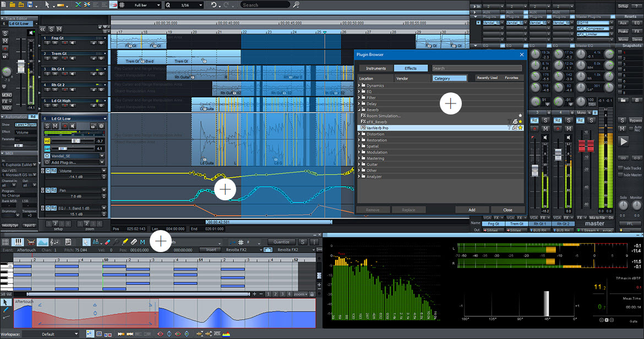Click the magnifier icon beside the search field
This screenshot has width=644, height=339.
[x=296, y=5]
